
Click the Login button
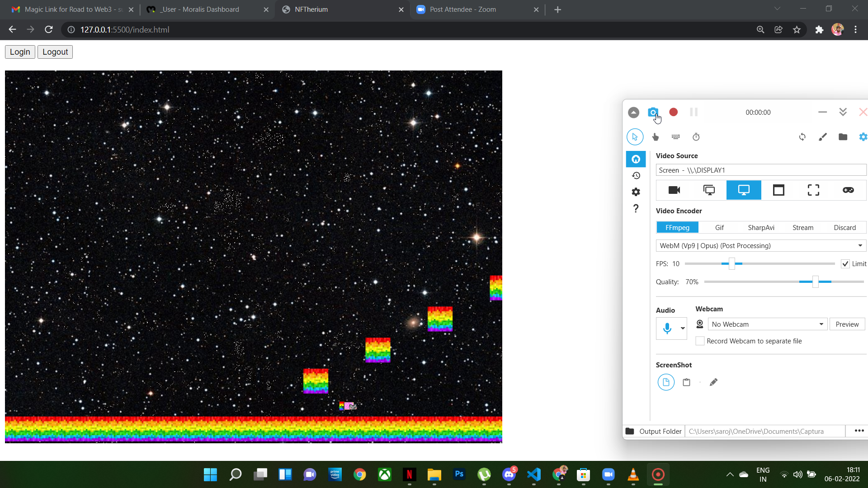(x=20, y=52)
